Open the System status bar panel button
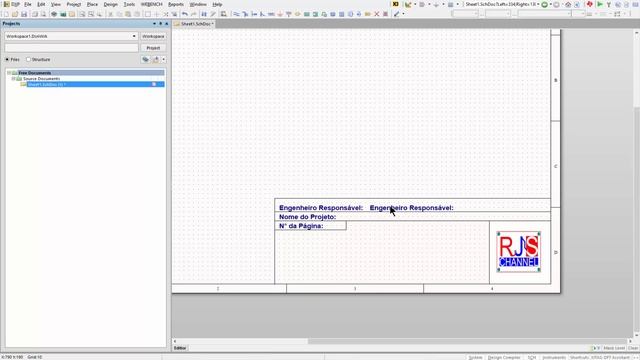The width and height of the screenshot is (640, 360). click(475, 357)
